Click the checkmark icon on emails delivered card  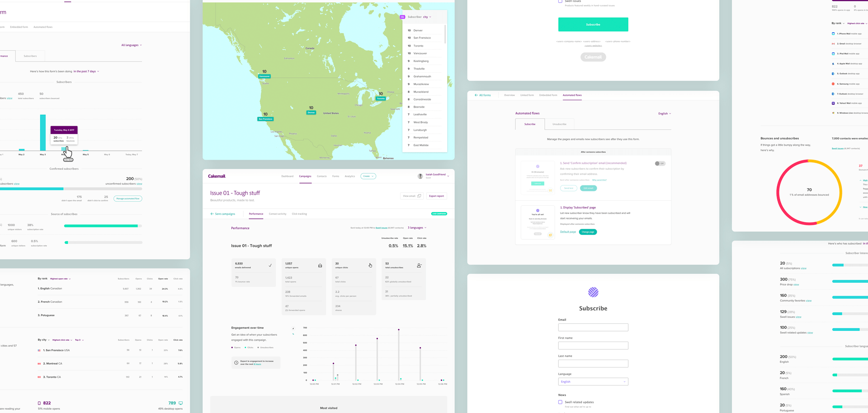[270, 266]
